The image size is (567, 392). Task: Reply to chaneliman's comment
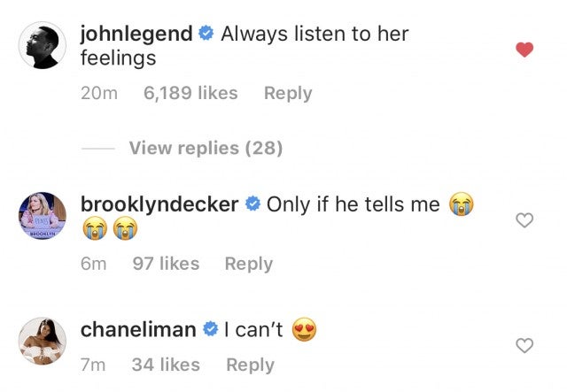click(251, 364)
